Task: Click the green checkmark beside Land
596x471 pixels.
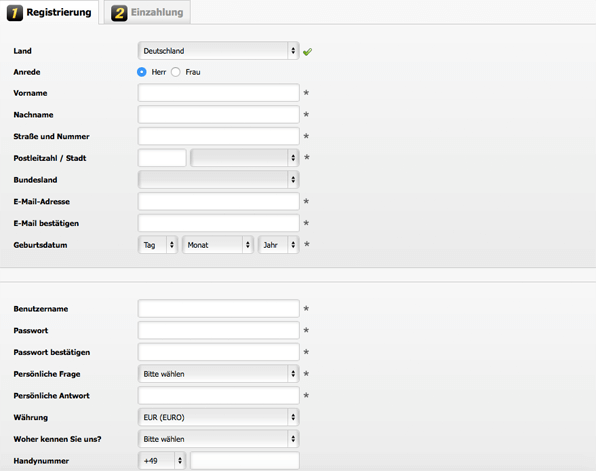Action: pos(308,51)
